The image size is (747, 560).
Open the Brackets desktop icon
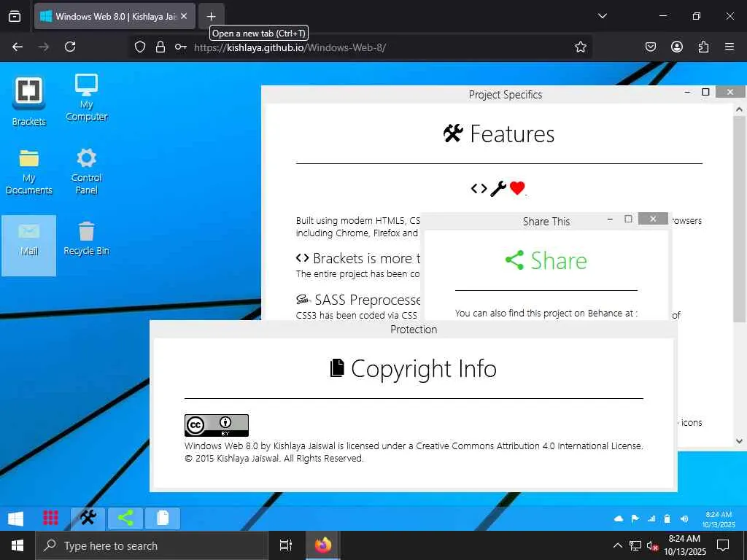[x=28, y=101]
